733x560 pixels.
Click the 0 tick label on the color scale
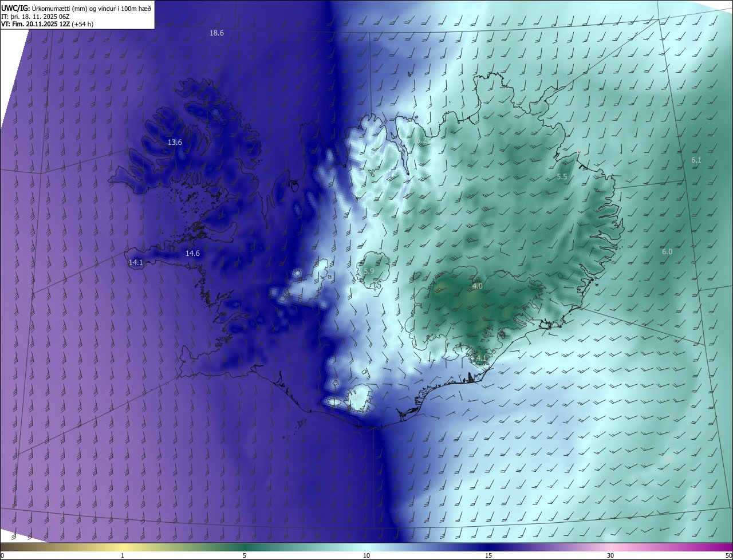pyautogui.click(x=2, y=555)
